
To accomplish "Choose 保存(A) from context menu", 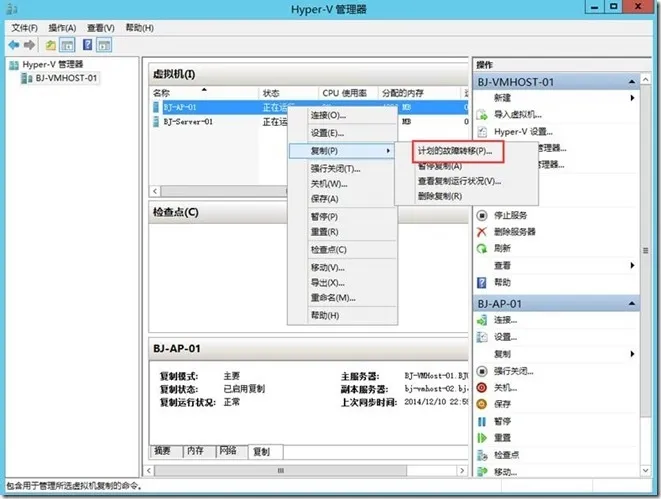I will point(342,199).
